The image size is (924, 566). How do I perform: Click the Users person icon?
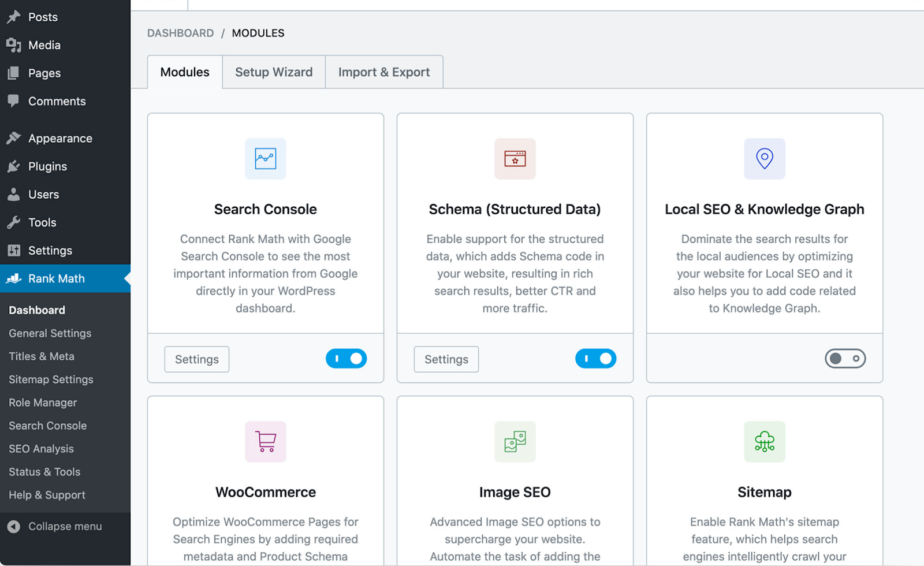(14, 194)
